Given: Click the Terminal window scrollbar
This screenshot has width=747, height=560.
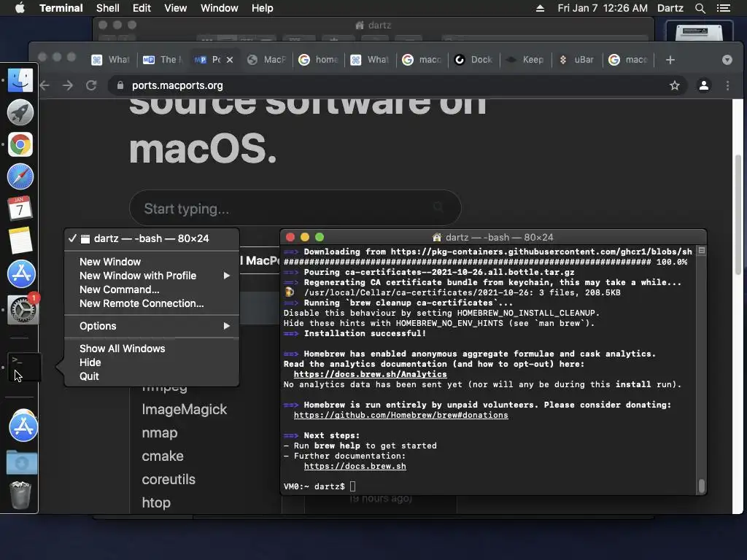Looking at the screenshot, I should tap(701, 486).
